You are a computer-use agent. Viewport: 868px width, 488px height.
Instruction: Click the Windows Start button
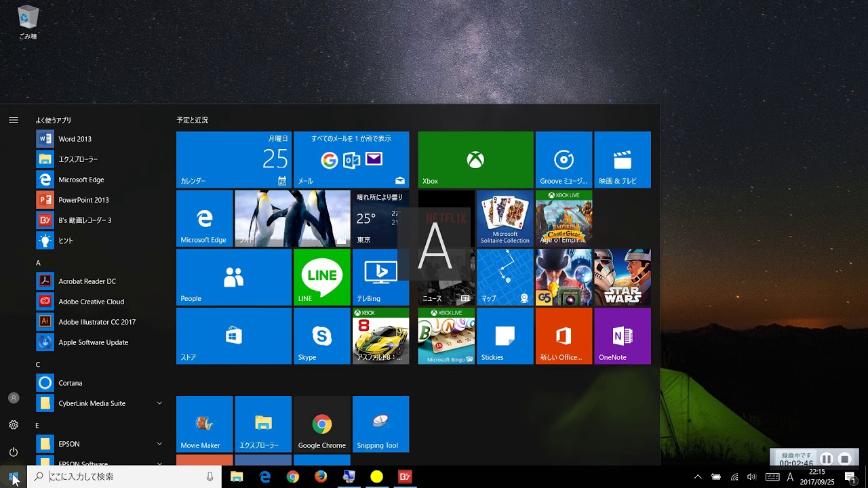(x=14, y=477)
